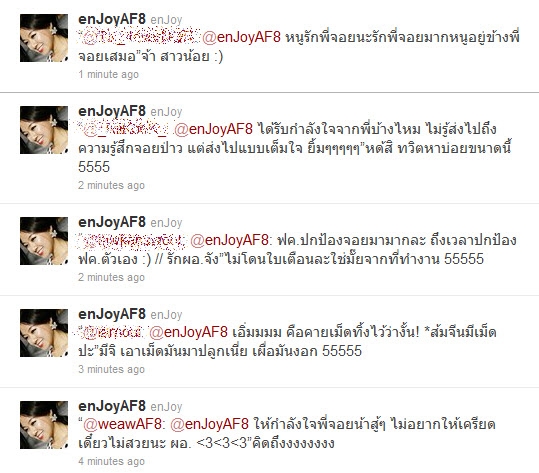Click the avatar on the 4 minutes ago tweet
Image resolution: width=539 pixels, height=473 pixels.
coord(44,425)
